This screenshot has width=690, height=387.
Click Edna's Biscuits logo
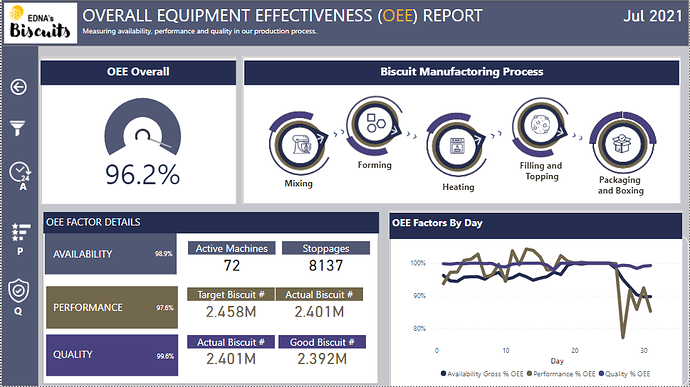(x=40, y=23)
